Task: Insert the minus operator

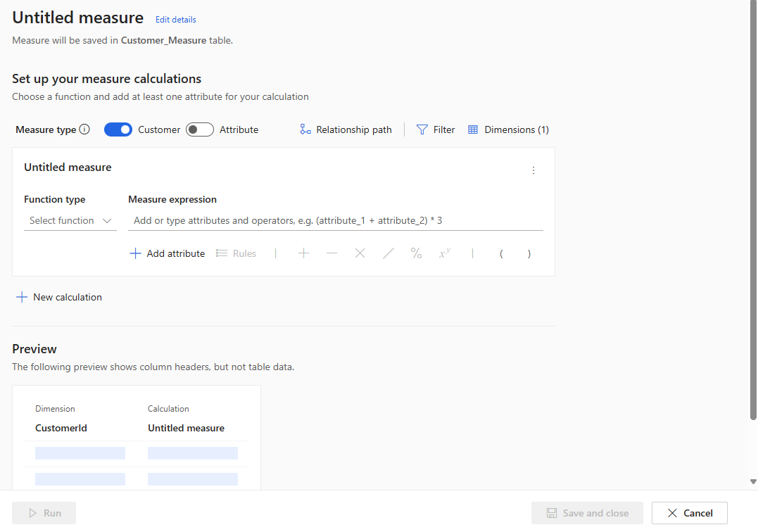Action: 331,253
